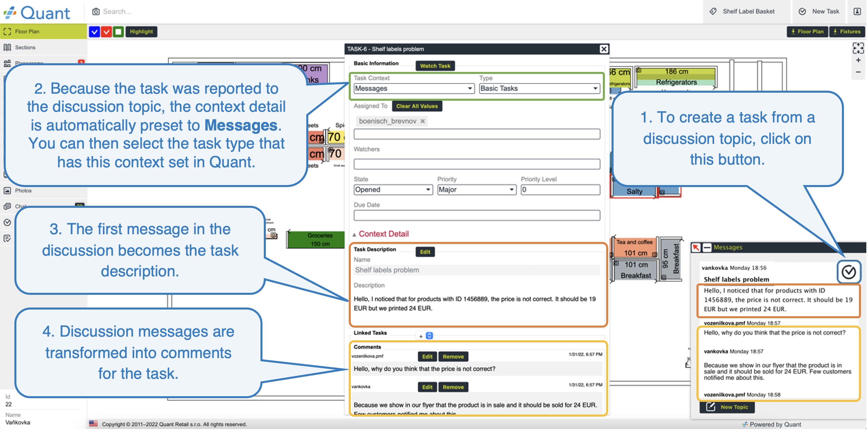Viewport: 868px width, 431px height.
Task: Click the Due Date field
Action: tap(477, 215)
